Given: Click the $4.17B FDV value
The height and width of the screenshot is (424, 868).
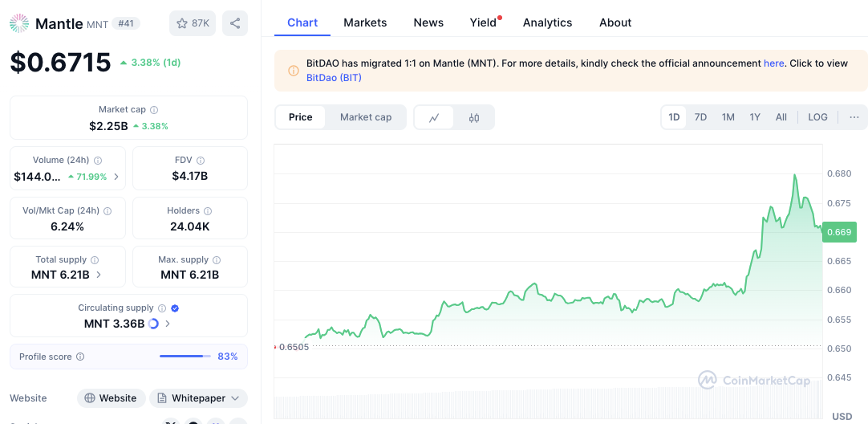Looking at the screenshot, I should (190, 176).
